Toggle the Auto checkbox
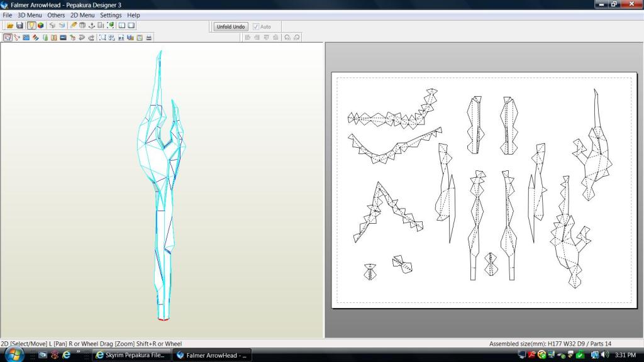The height and width of the screenshot is (362, 644). point(256,26)
